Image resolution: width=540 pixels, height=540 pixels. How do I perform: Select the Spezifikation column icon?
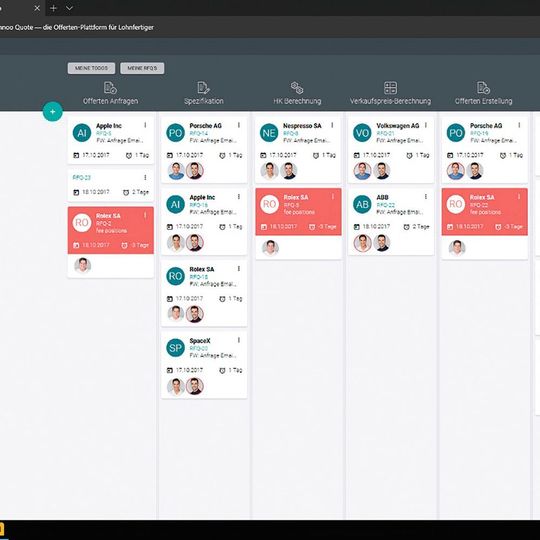(203, 87)
